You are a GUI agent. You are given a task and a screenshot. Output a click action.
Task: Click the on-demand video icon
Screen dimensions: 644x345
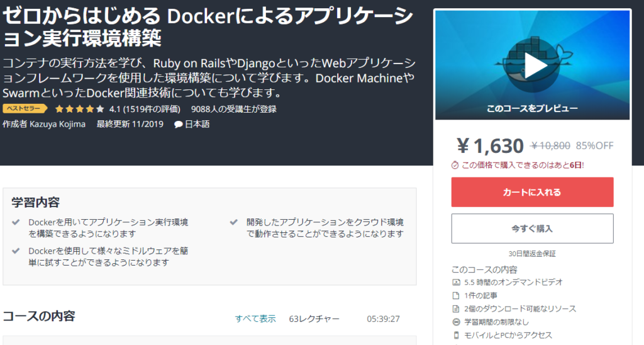(456, 282)
